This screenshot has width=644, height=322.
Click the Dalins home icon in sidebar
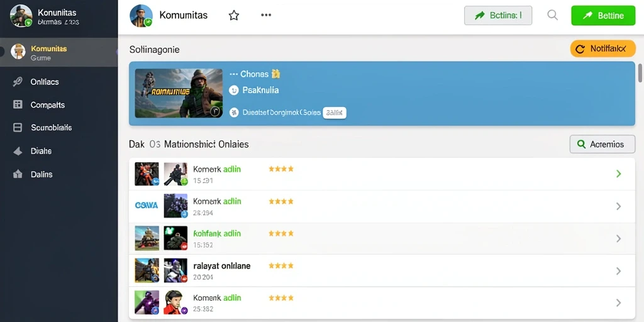pyautogui.click(x=18, y=174)
